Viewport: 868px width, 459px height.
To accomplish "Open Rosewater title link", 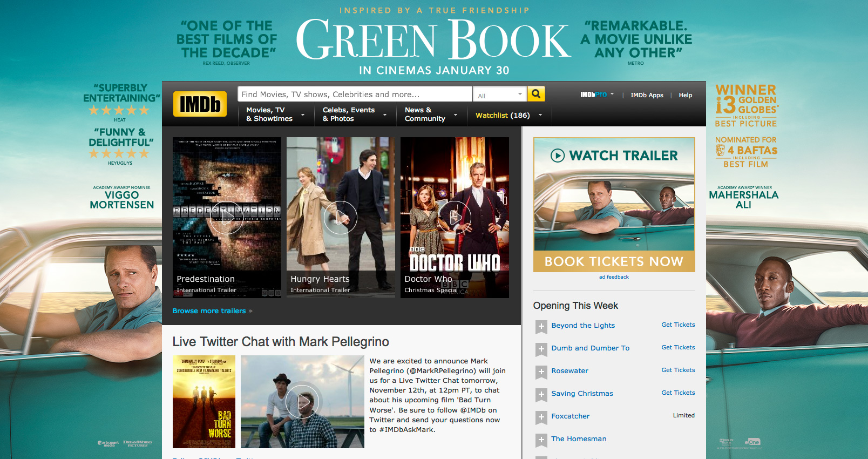I will [569, 371].
